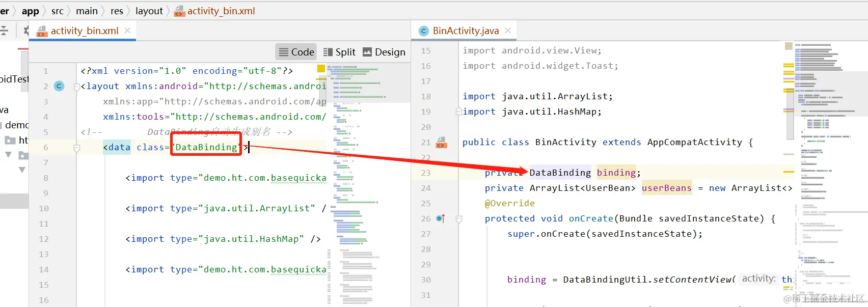Collapse the layout tag fold marker on line 2
The width and height of the screenshot is (868, 307).
[x=76, y=87]
